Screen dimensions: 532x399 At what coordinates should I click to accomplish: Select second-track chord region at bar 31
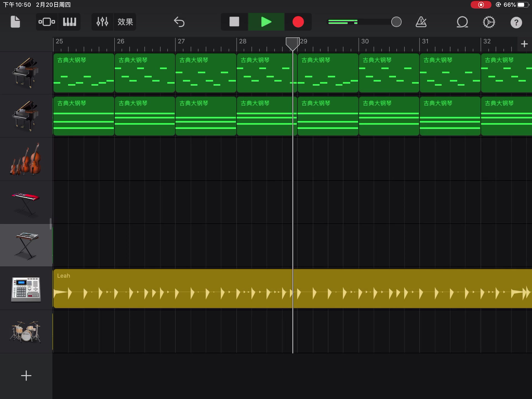(x=450, y=116)
